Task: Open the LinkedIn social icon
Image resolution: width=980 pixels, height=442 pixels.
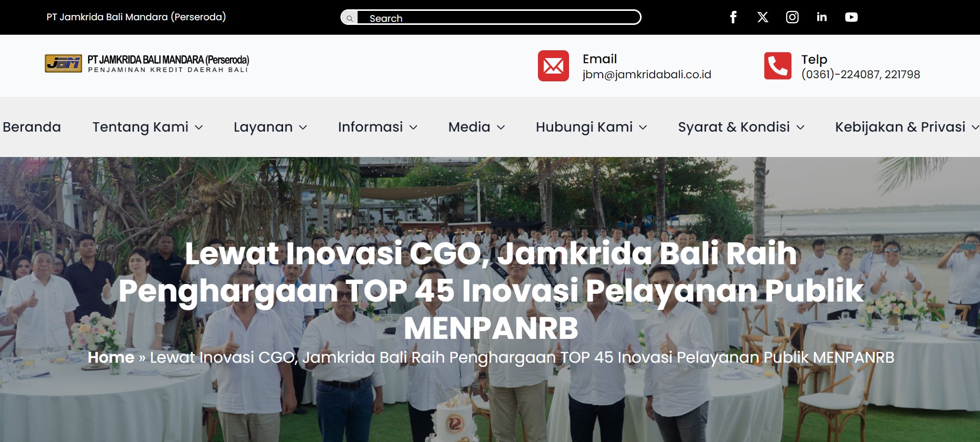Action: click(x=822, y=17)
